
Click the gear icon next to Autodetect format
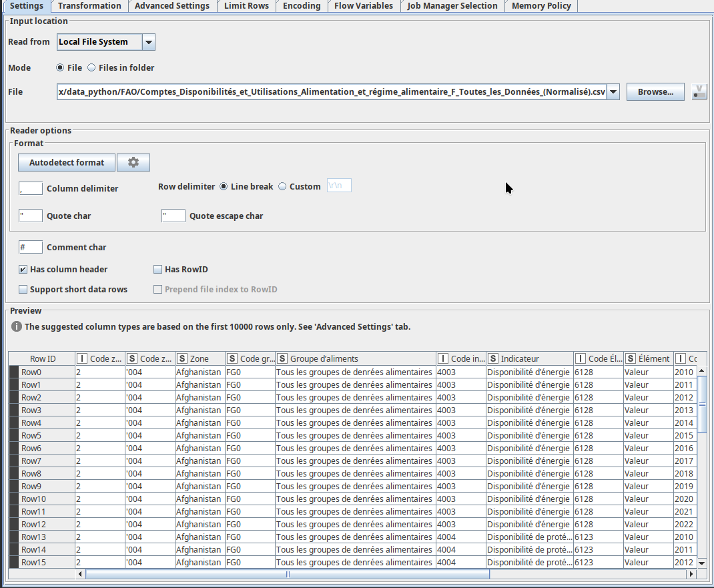pyautogui.click(x=133, y=162)
